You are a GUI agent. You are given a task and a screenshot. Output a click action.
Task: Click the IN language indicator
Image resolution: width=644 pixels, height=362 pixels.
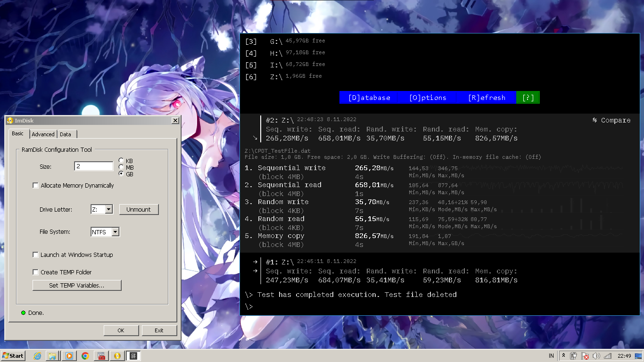(x=551, y=356)
